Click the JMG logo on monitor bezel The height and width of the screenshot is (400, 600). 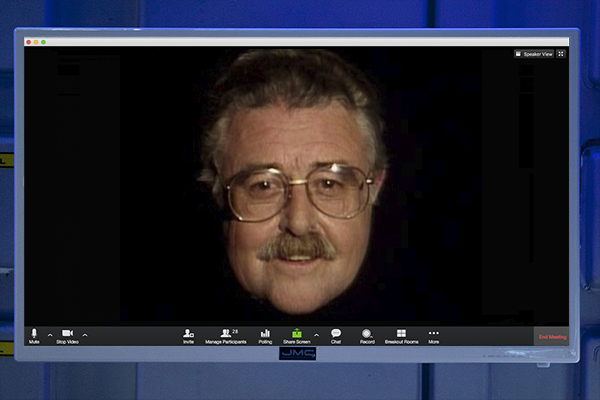click(x=297, y=353)
